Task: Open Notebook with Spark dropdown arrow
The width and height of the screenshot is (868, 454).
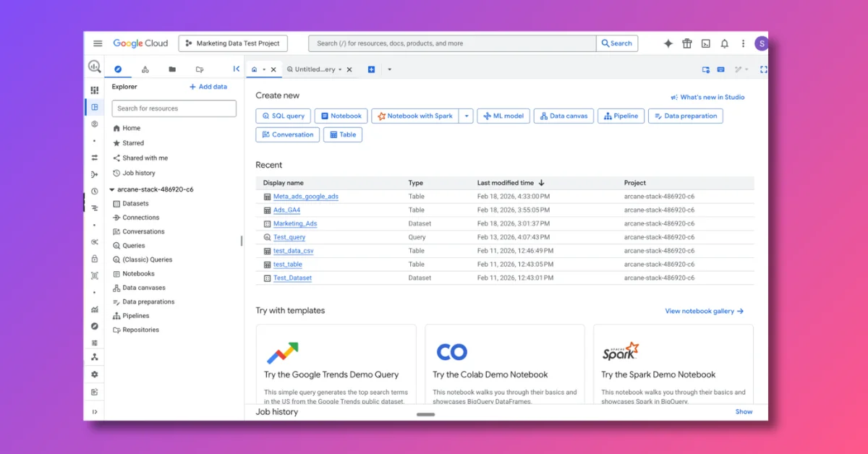Action: (x=467, y=116)
